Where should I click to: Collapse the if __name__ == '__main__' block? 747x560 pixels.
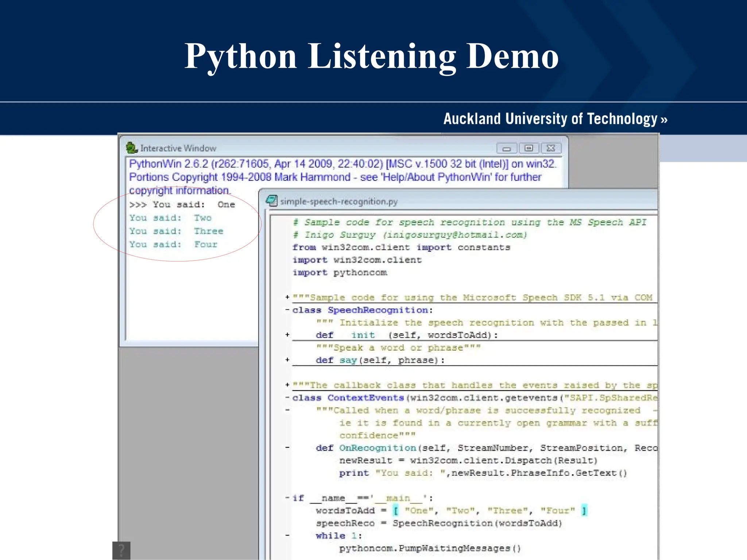[x=287, y=498]
